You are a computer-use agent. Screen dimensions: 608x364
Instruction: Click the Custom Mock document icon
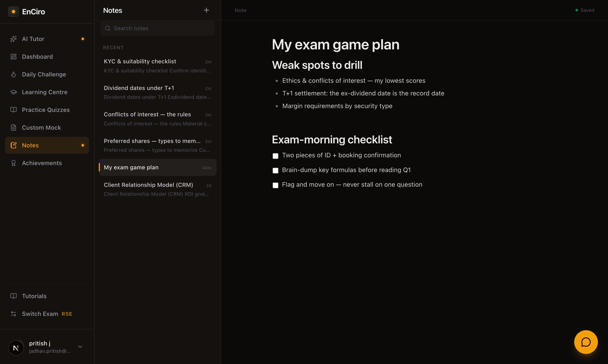14,128
